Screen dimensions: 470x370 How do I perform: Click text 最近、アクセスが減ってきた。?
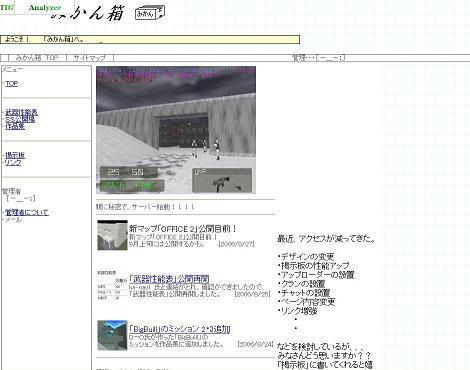[326, 239]
